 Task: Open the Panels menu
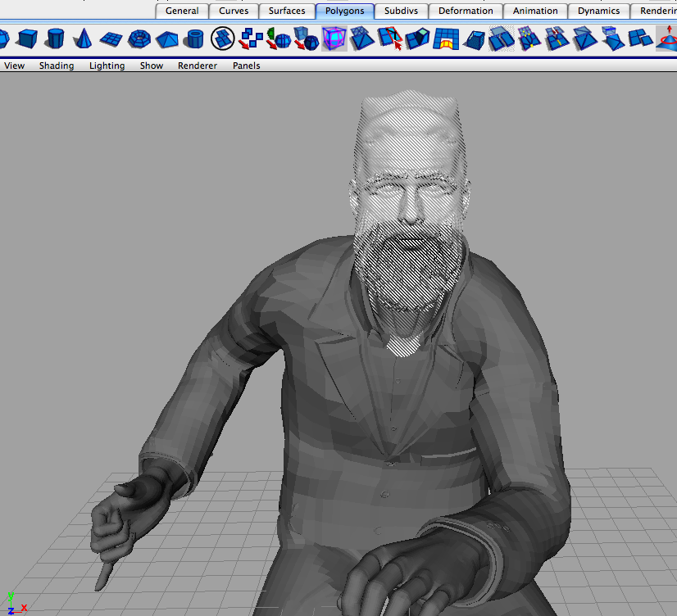click(246, 66)
